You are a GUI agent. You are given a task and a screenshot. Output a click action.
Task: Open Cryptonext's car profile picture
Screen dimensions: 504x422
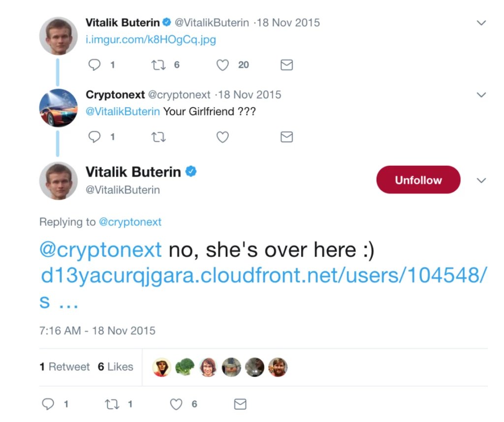tap(59, 108)
